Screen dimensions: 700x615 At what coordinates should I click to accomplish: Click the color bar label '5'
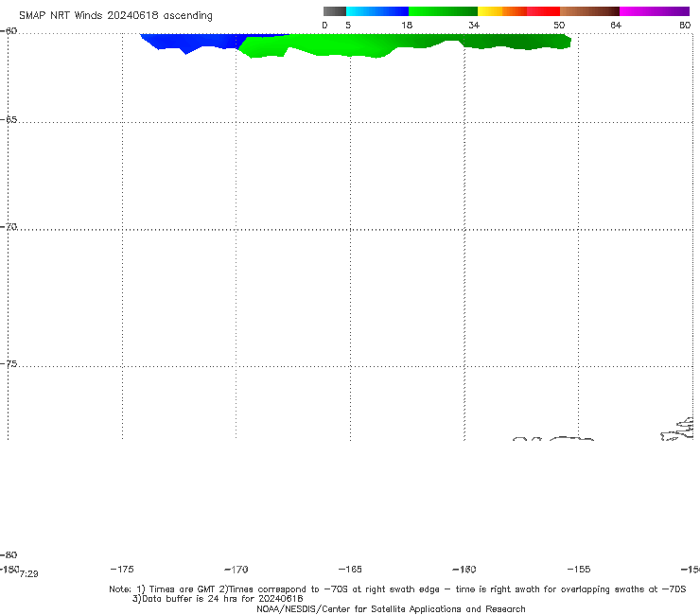(348, 25)
